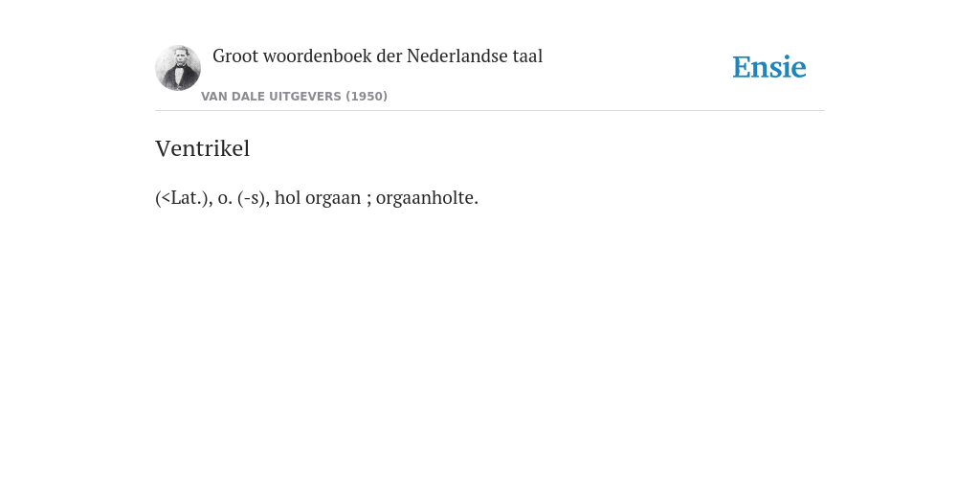This screenshot has height=490, width=980.
Task: Open the circular author portrait thumbnail
Action: (178, 68)
